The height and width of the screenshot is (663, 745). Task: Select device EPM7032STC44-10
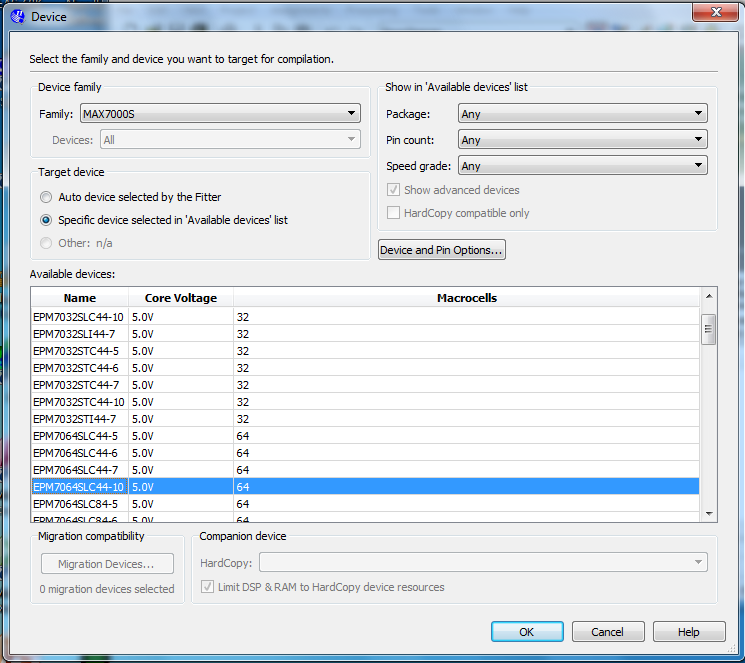click(365, 402)
